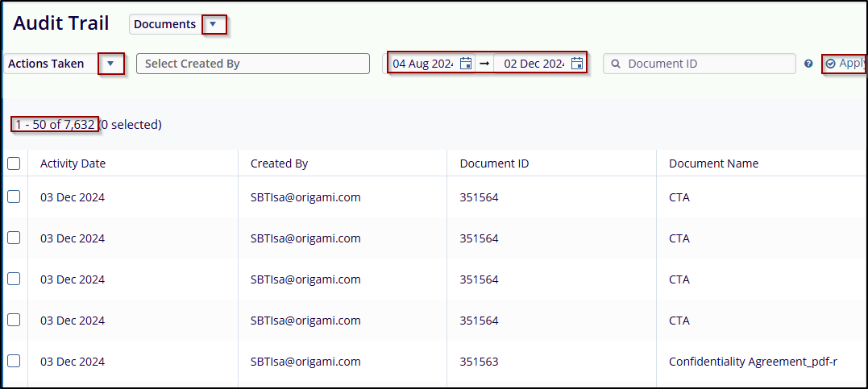Image resolution: width=868 pixels, height=389 pixels.
Task: Sort by the Activity Date column header
Action: 73,163
